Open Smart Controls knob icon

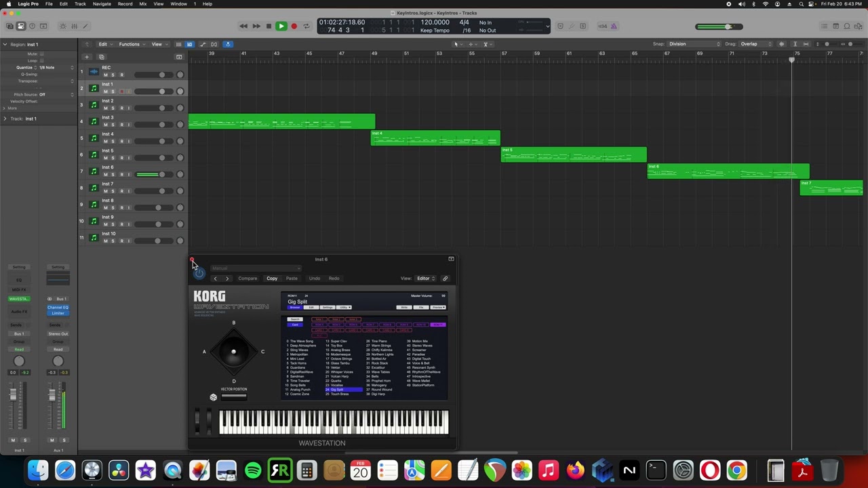pos(63,26)
